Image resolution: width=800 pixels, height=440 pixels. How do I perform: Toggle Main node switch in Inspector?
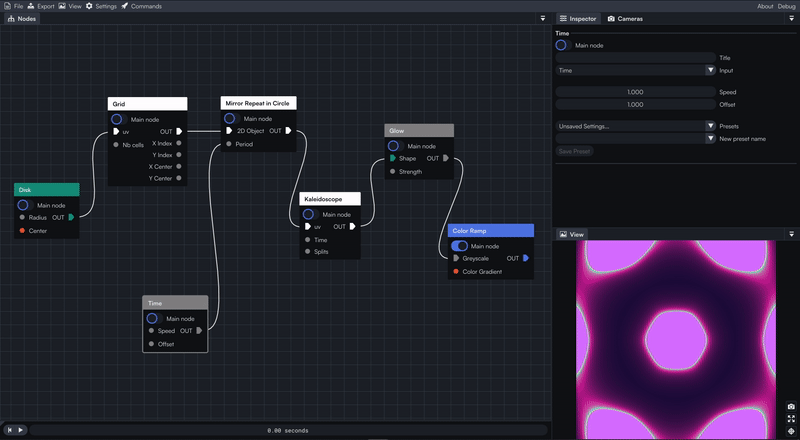(563, 45)
